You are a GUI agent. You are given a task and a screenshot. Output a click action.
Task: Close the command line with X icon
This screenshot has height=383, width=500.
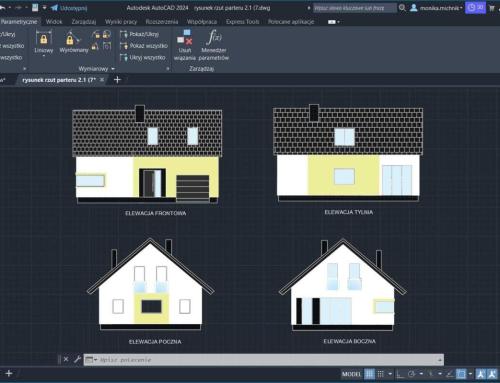66,359
